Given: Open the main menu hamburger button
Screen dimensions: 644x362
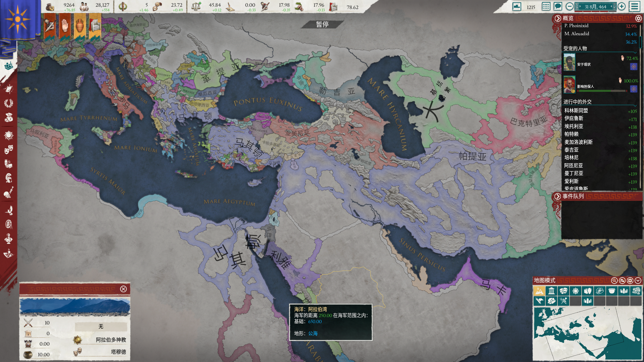Looking at the screenshot, I should click(634, 6).
